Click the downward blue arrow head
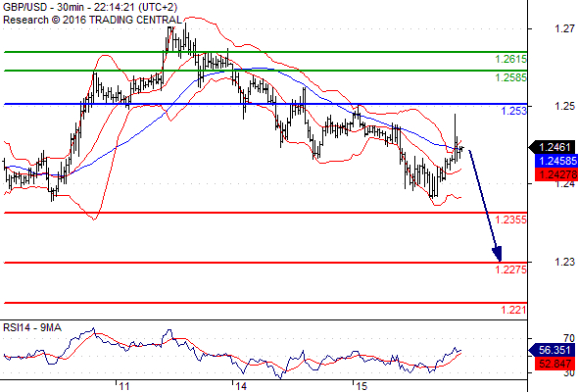578x392 pixels. click(498, 254)
